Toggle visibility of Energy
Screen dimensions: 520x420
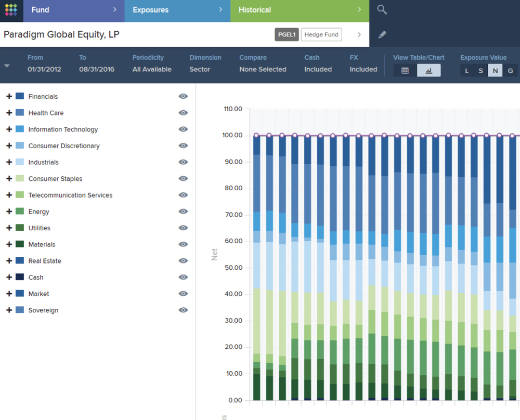click(x=183, y=211)
